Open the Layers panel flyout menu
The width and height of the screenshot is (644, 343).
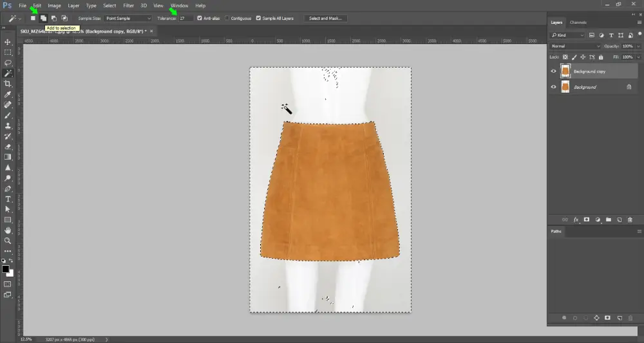pyautogui.click(x=639, y=23)
